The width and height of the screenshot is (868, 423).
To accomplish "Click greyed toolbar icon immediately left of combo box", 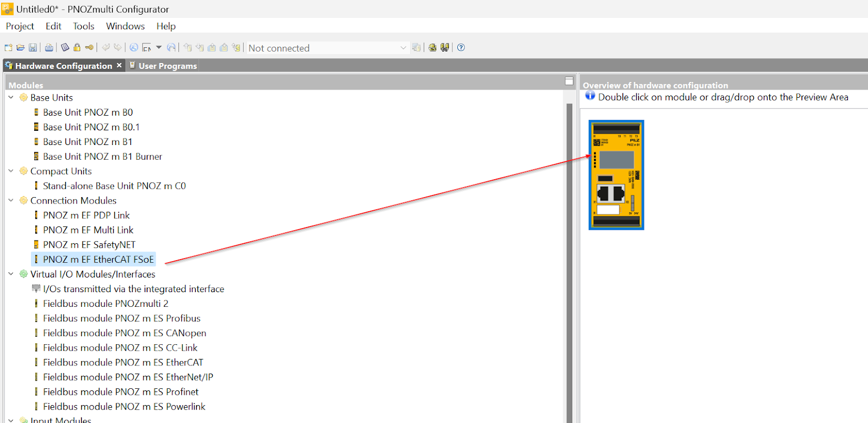I will click(236, 47).
